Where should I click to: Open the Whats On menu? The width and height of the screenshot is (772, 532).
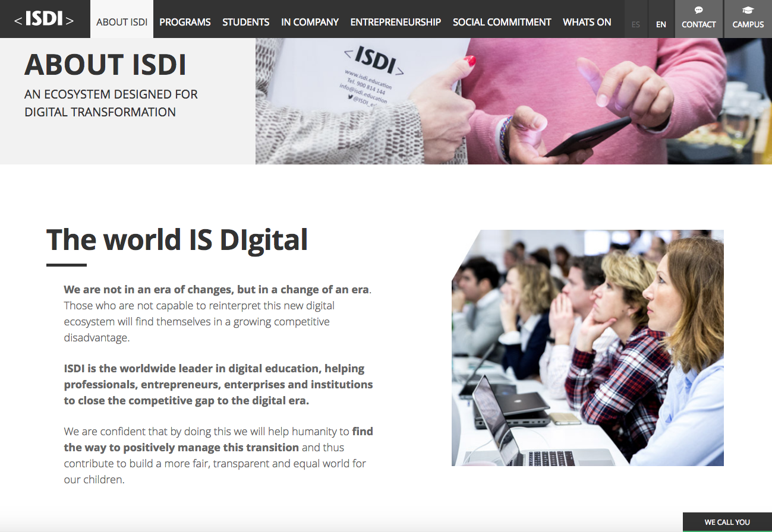(587, 22)
